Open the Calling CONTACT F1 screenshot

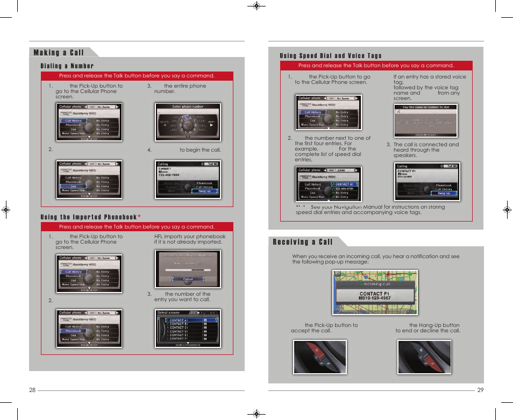(427, 182)
